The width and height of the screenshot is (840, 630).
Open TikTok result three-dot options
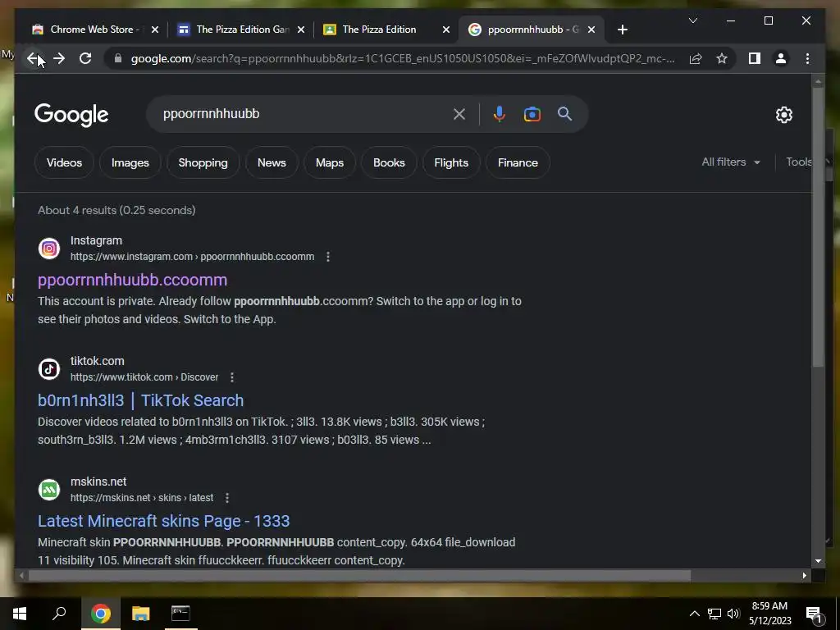coord(232,377)
